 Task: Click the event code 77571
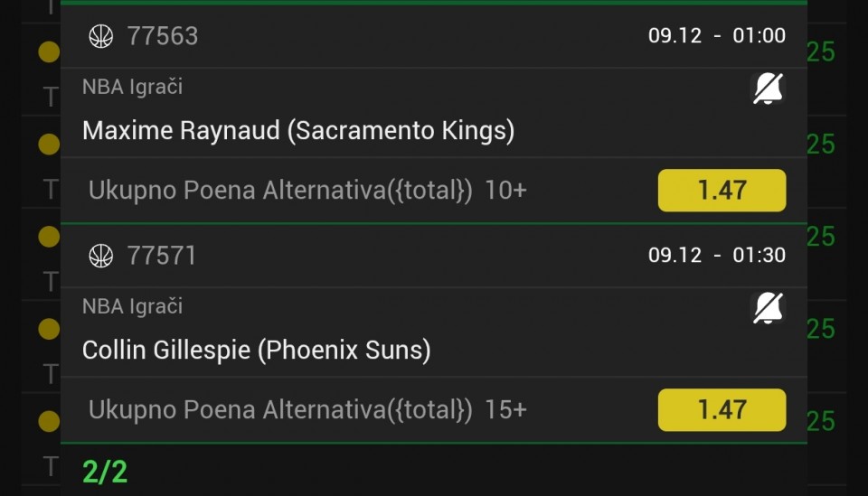coord(162,256)
